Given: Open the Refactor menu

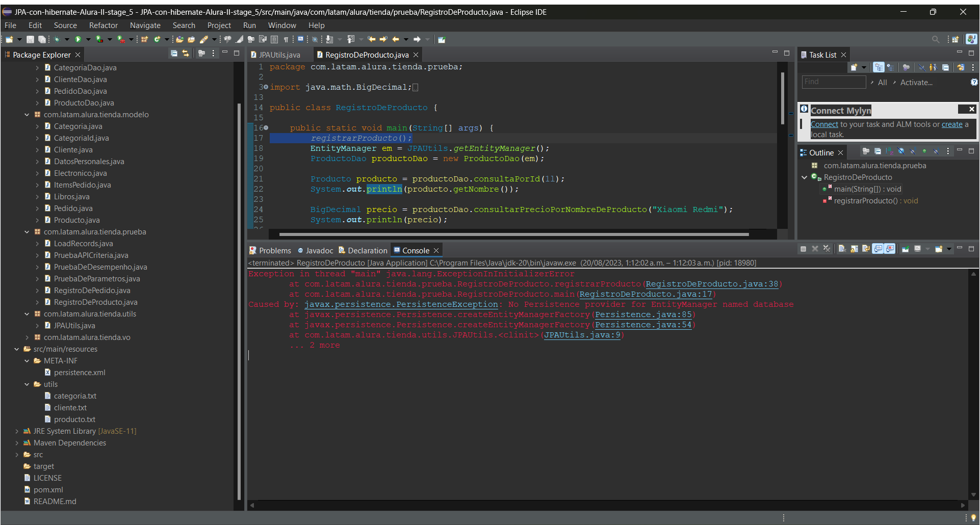Looking at the screenshot, I should tap(103, 25).
